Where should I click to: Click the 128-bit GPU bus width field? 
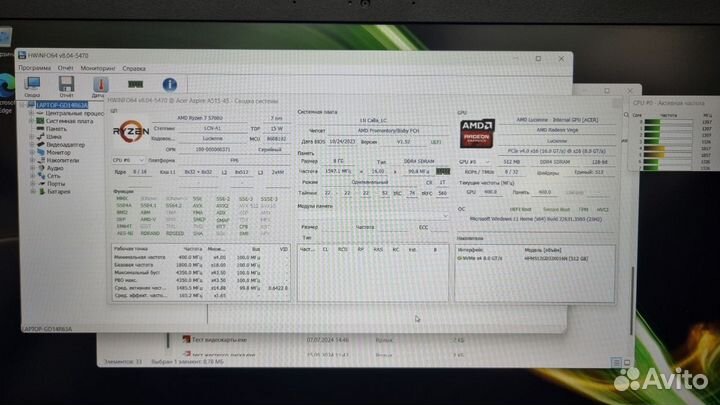click(599, 162)
